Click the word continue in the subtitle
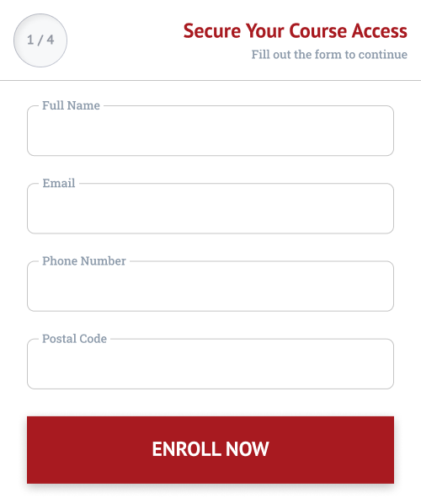 point(383,54)
